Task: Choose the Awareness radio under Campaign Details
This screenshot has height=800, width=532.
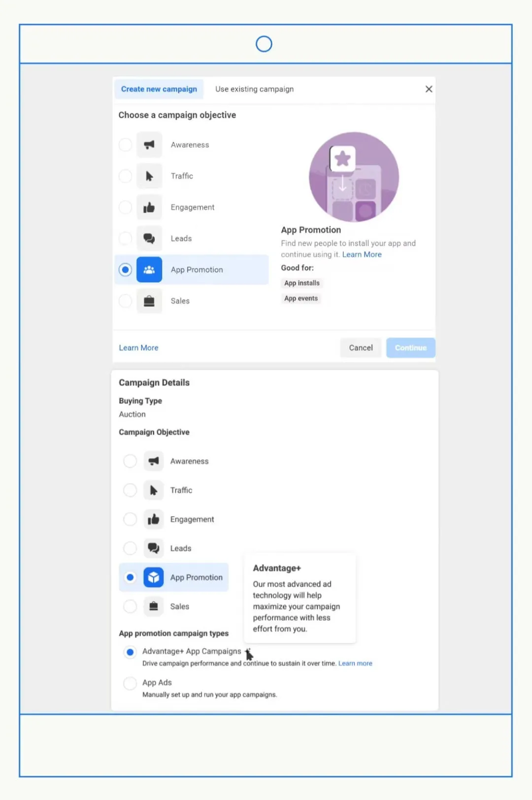Action: pos(130,461)
